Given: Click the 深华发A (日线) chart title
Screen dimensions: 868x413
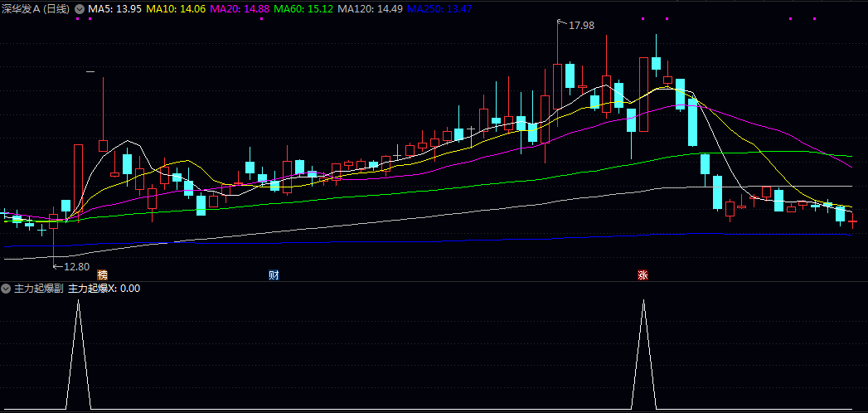Looking at the screenshot, I should pos(36,8).
